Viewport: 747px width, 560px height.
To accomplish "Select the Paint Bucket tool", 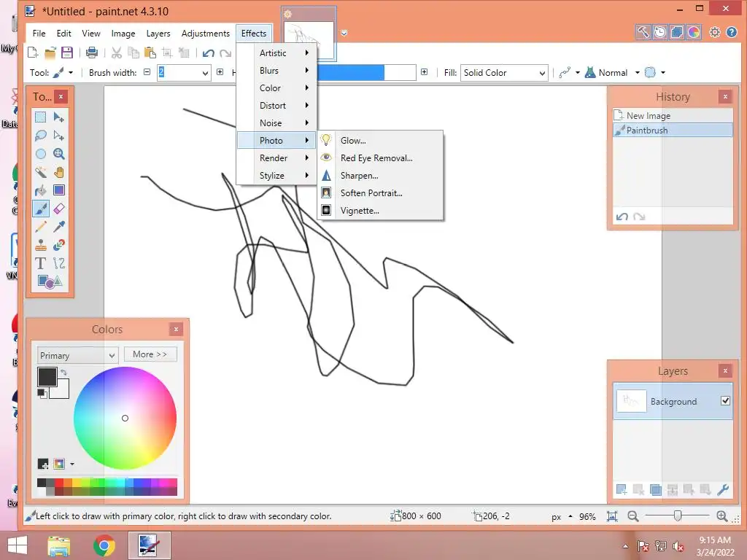I will [x=41, y=190].
